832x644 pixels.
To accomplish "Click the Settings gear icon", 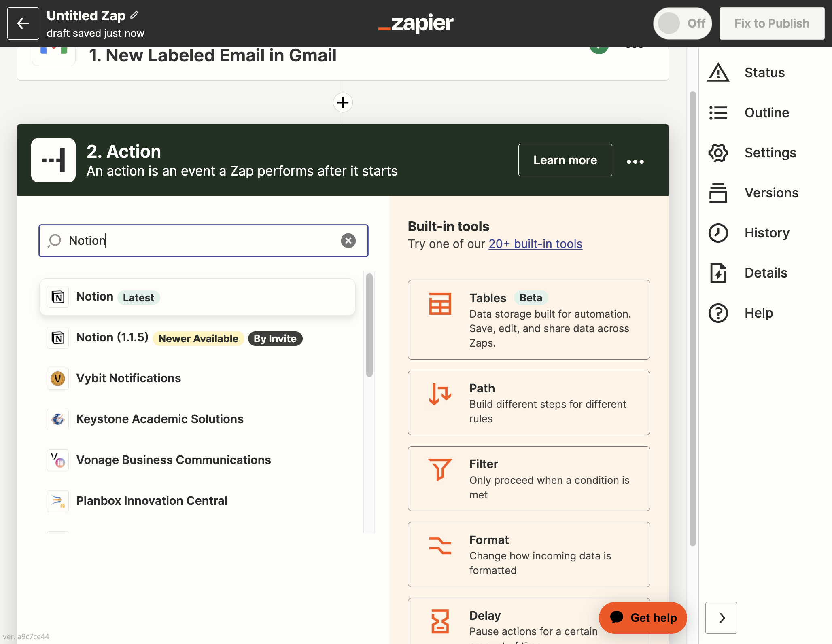I will [x=718, y=153].
